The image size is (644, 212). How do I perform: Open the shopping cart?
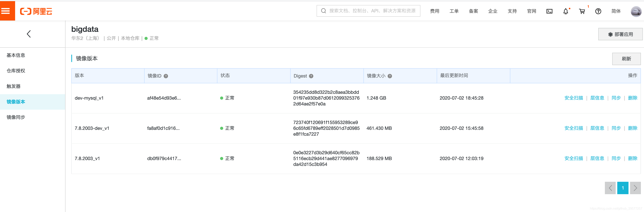[582, 11]
